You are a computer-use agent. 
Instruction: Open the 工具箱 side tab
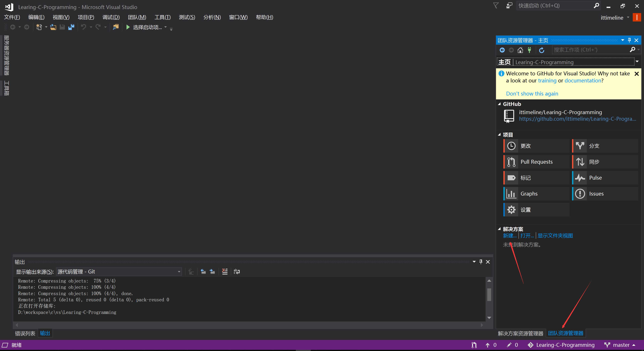pos(6,88)
